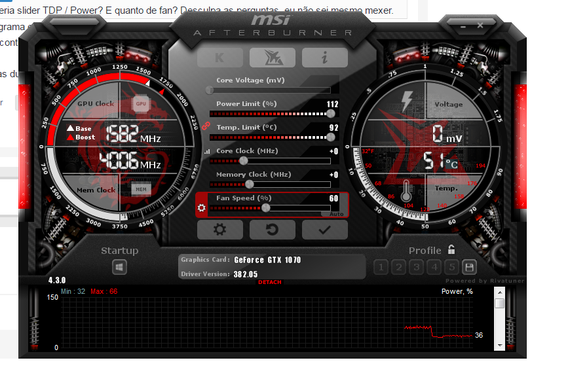Click the 4006 MHz memory clock reading
Screen dimensions: 570x392
point(130,160)
